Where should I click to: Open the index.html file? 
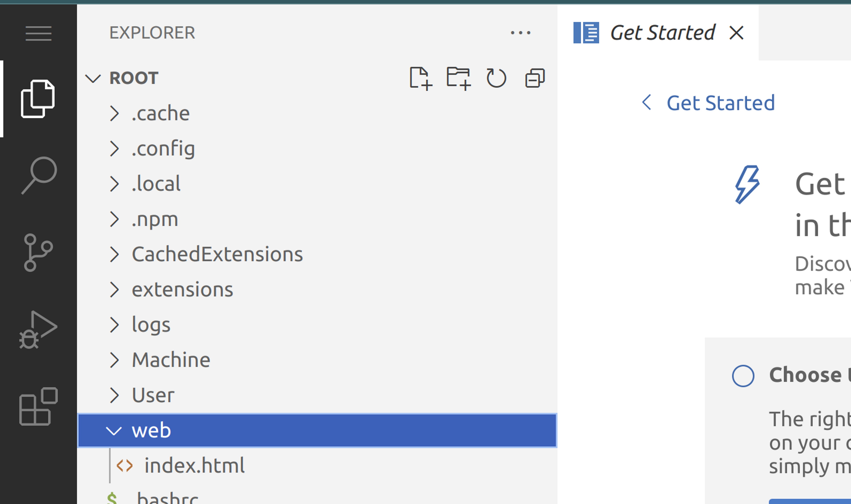[x=194, y=466]
